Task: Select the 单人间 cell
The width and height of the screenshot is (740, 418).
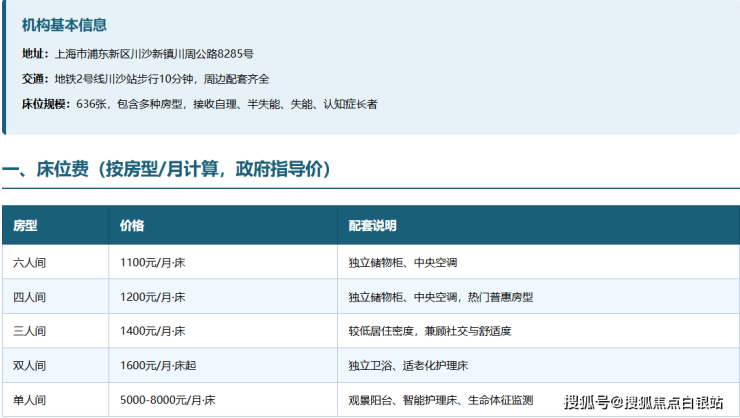Action: click(x=55, y=400)
